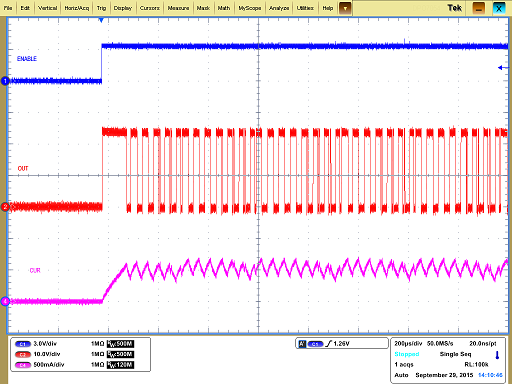Click the C2 channel badge in readout
Image resolution: width=512 pixels, height=384 pixels.
23,355
